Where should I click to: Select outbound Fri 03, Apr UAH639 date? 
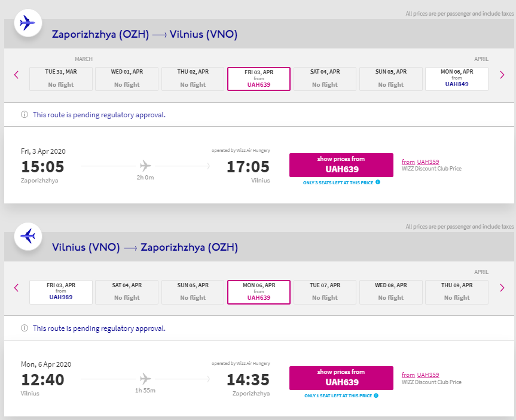click(x=258, y=78)
